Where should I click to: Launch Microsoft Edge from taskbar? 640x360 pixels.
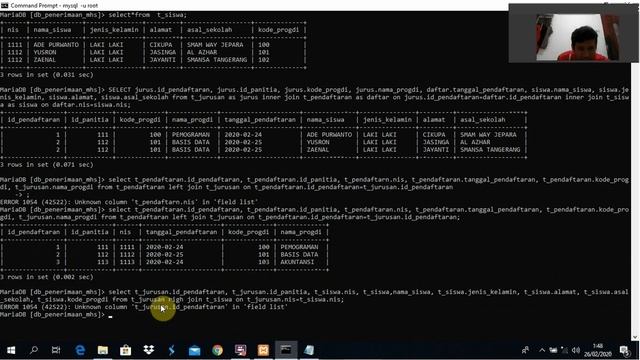[x=80, y=350]
